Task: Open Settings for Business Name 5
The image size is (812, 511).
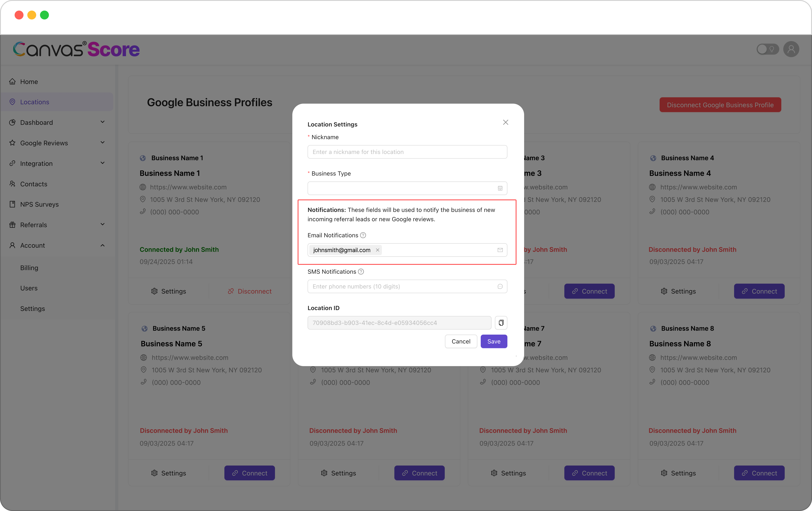Action: pos(168,473)
